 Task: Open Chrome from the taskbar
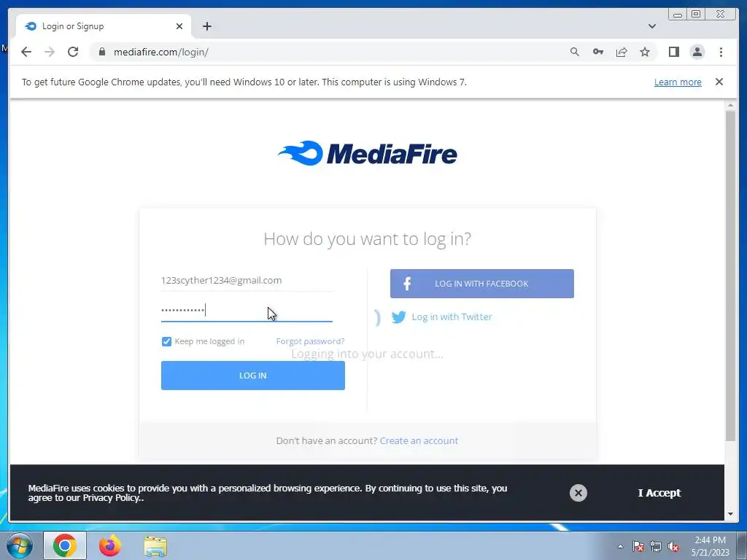[x=65, y=545]
